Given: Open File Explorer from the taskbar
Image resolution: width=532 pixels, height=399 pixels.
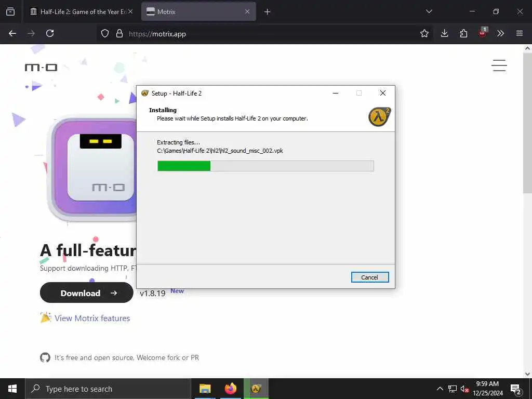Looking at the screenshot, I should (x=205, y=389).
